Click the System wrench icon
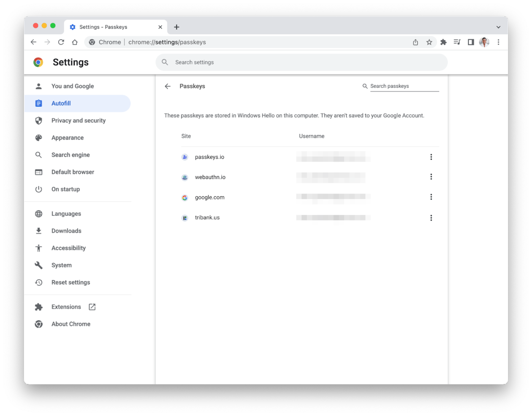The image size is (532, 416). click(39, 265)
